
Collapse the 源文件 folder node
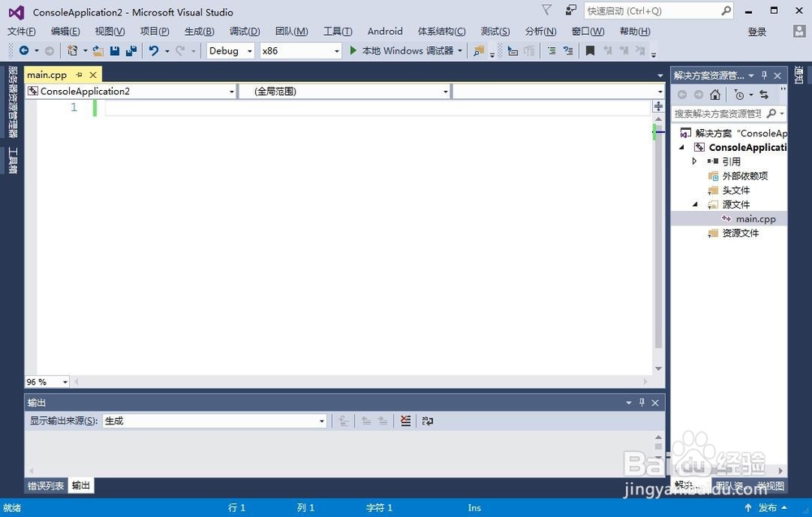(x=696, y=205)
